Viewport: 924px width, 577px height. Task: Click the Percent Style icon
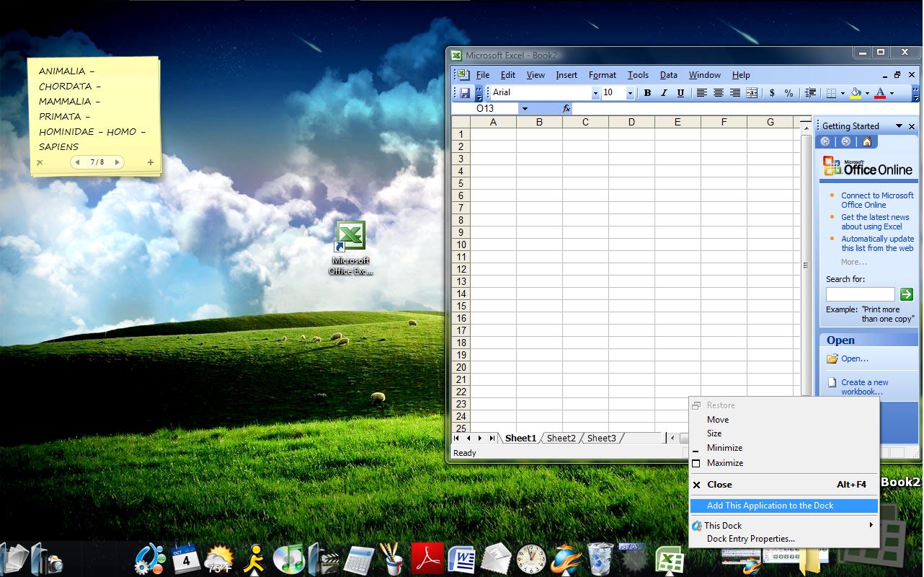point(788,93)
